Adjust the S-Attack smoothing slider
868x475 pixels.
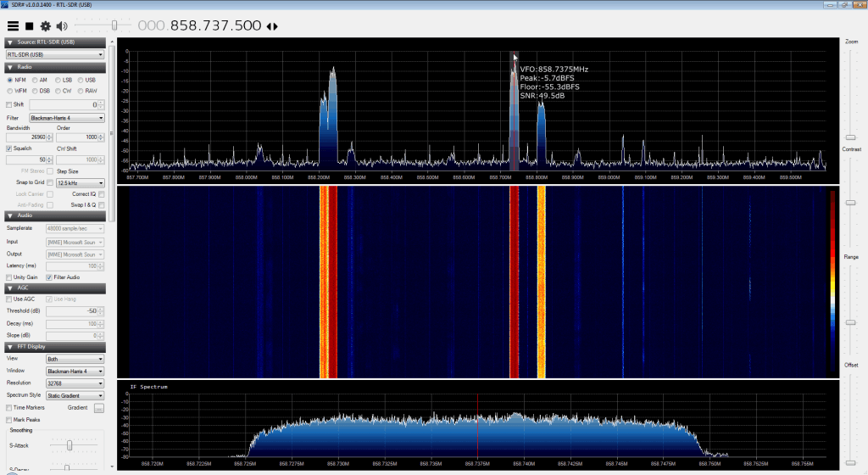70,445
